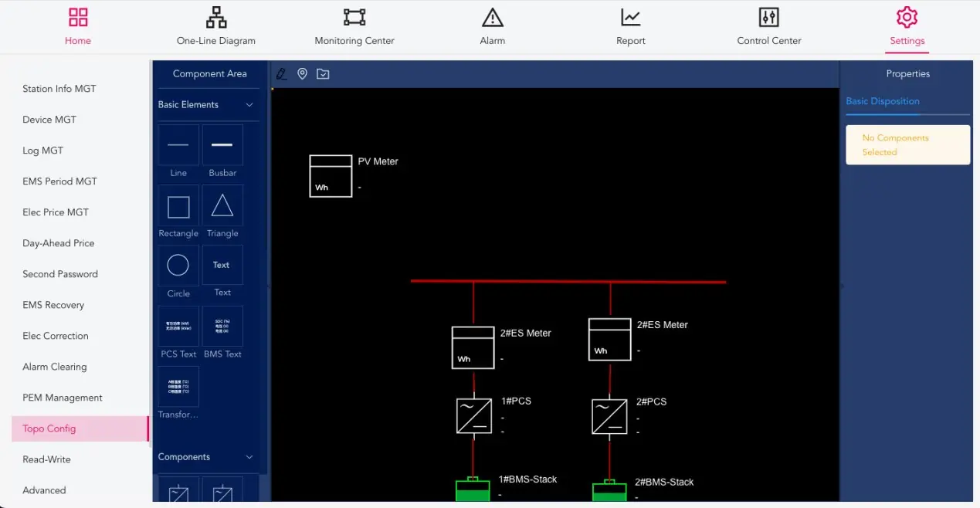Select the ES Meter symbol above 1#PCS
The width and height of the screenshot is (980, 508).
(x=473, y=347)
